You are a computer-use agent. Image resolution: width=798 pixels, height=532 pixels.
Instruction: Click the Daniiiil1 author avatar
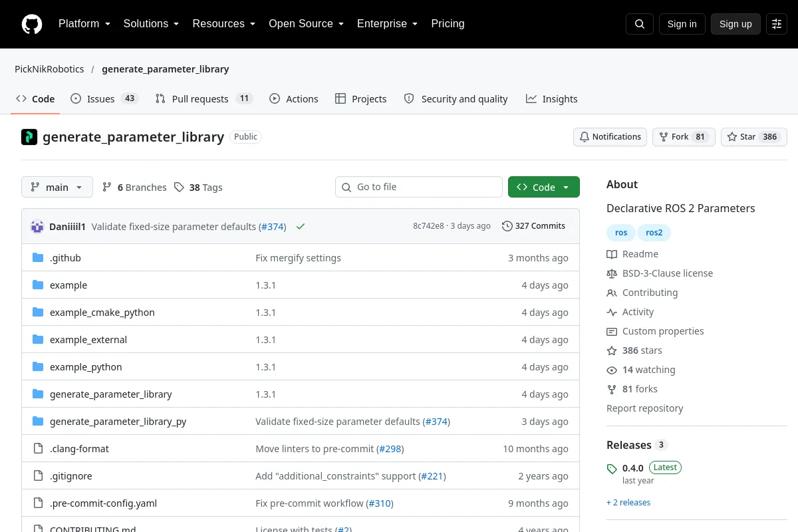(x=37, y=226)
